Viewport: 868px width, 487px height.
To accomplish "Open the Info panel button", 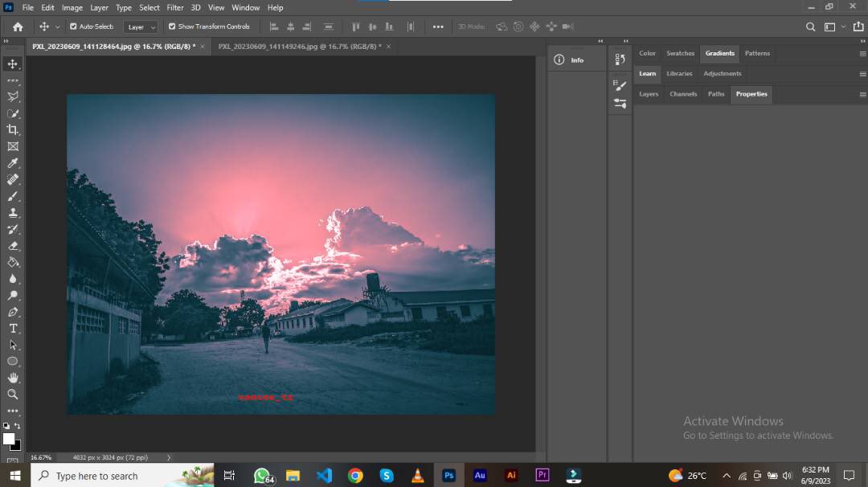I will [569, 59].
